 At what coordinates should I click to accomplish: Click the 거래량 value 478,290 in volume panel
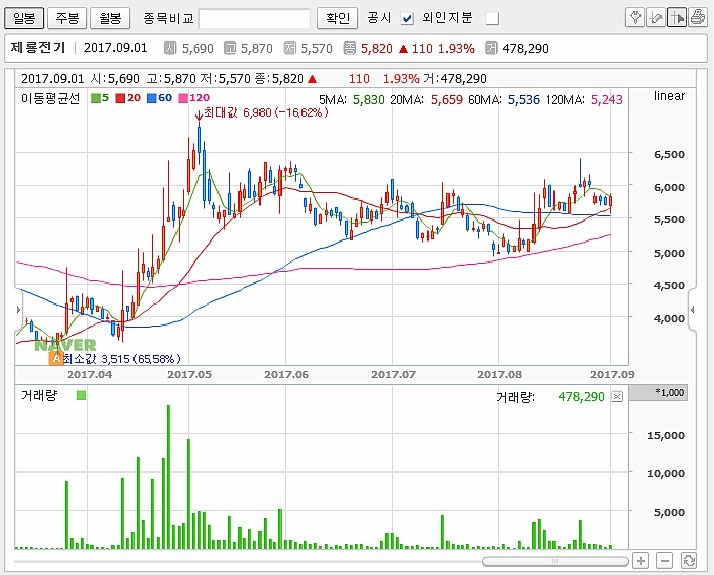(x=581, y=397)
